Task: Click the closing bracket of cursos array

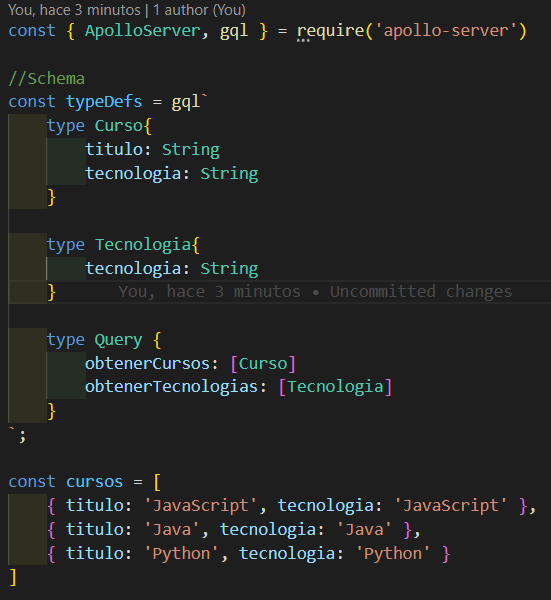Action: 13,577
